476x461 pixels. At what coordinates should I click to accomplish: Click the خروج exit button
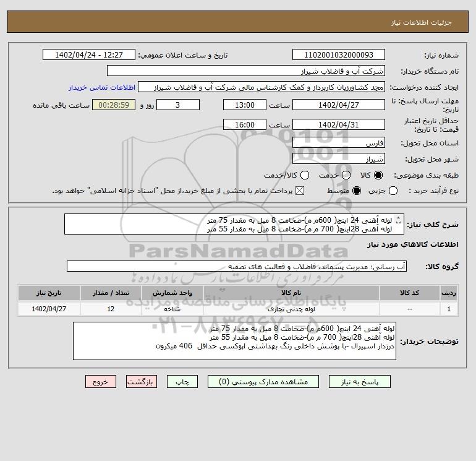[x=101, y=382]
